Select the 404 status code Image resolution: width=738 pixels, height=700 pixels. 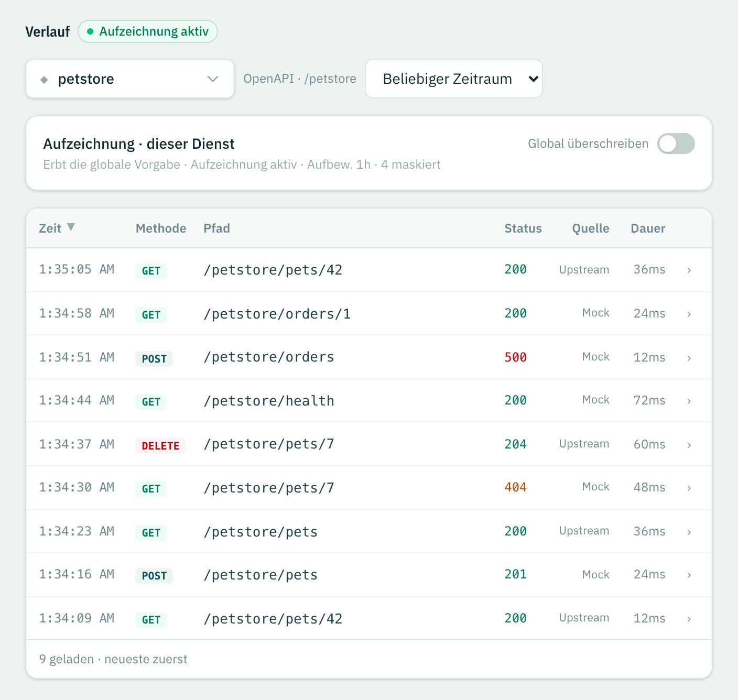point(516,487)
